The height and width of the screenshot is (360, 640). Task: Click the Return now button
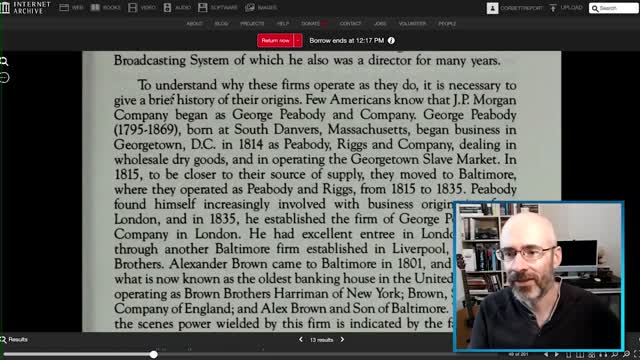[276, 40]
